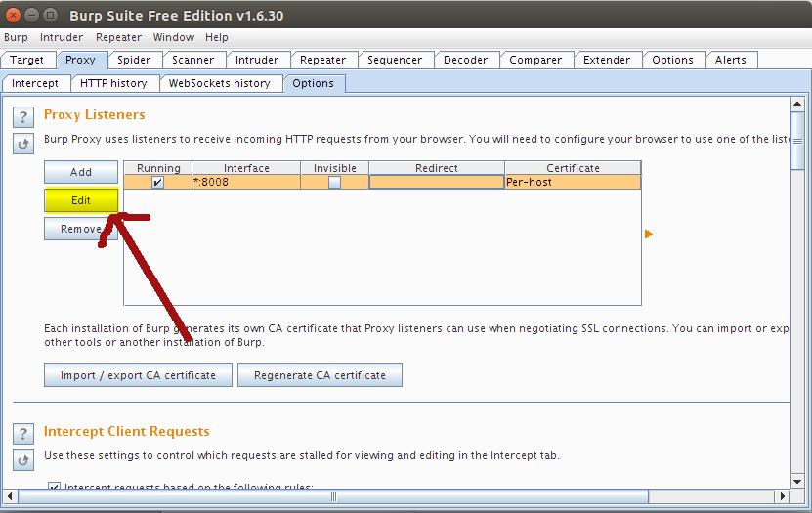Switch to the Scanner tab

(193, 60)
